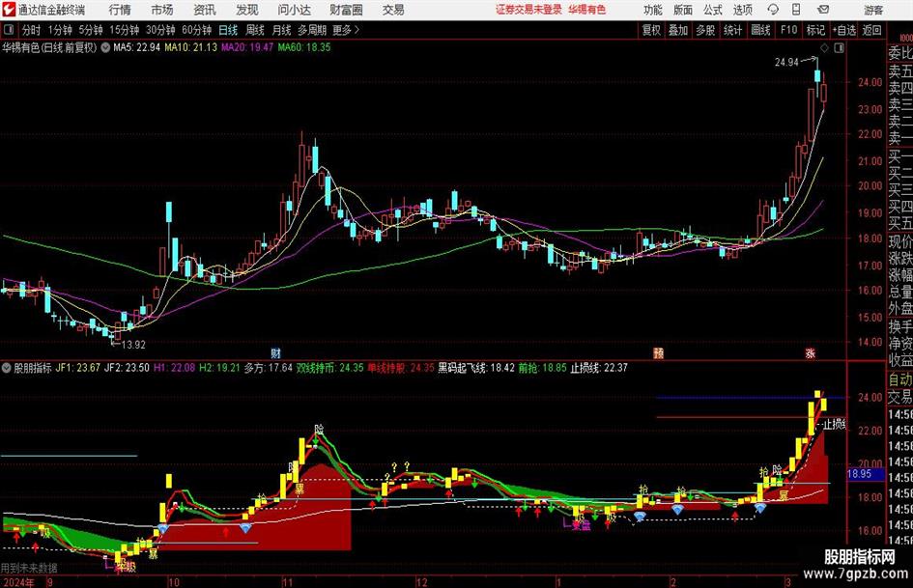Click the 证券交易未登录 login link
Viewport: 913px width, 588px height.
tap(528, 10)
